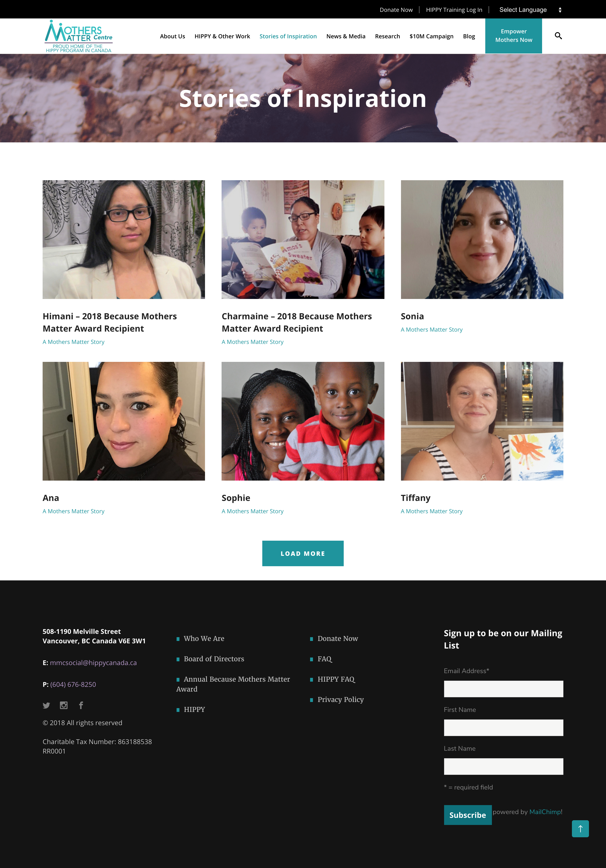Open Sonia's story photo thumbnail
This screenshot has width=606, height=868.
pos(482,240)
